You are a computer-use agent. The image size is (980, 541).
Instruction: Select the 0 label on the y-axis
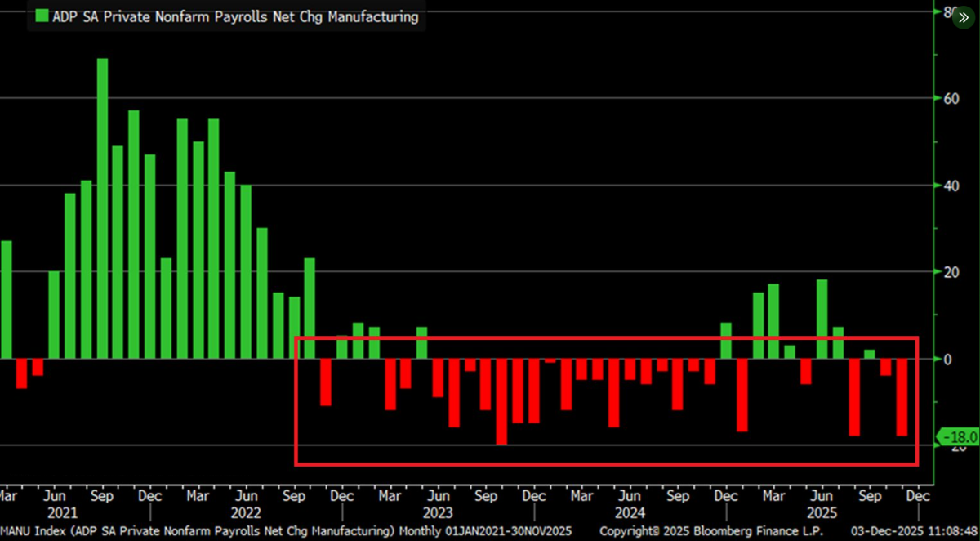(x=947, y=359)
